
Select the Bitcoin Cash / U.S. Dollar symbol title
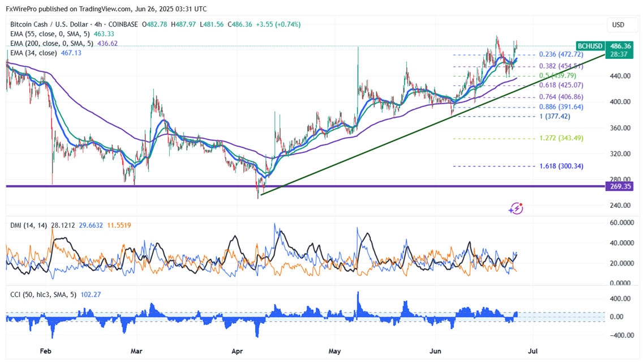click(49, 24)
